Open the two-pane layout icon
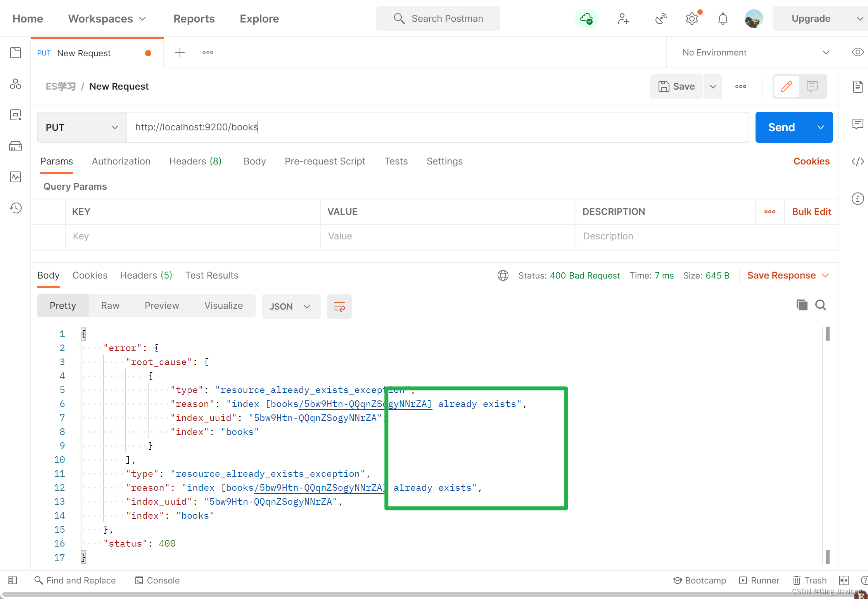The height and width of the screenshot is (599, 868). tap(844, 580)
